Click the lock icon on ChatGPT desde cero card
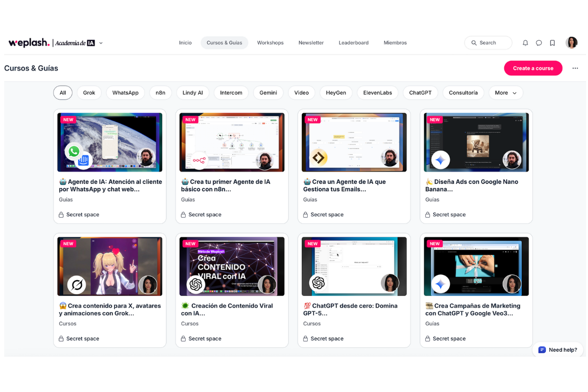The height and width of the screenshot is (392, 588). tap(305, 339)
